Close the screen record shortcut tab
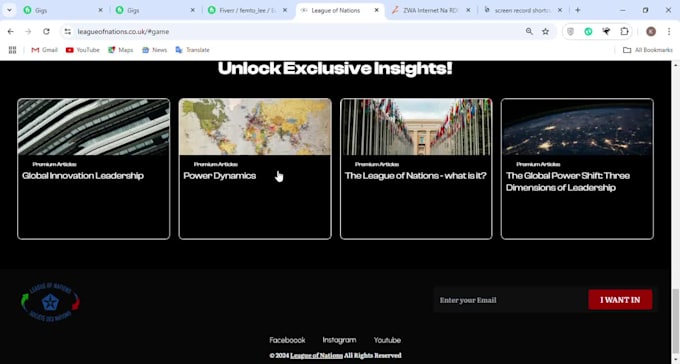This screenshot has width=680, height=364. coord(560,10)
